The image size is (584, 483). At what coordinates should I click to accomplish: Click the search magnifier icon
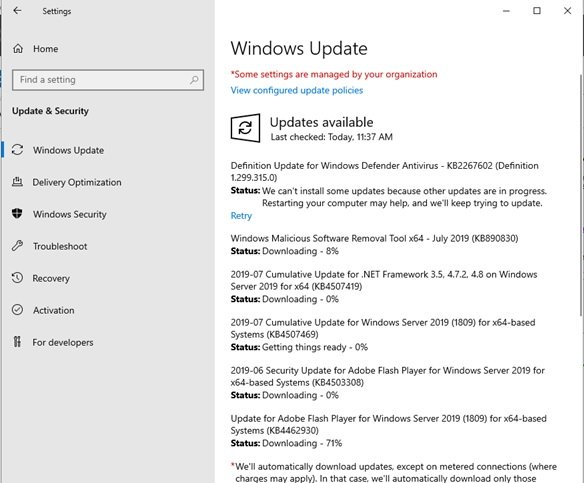194,80
